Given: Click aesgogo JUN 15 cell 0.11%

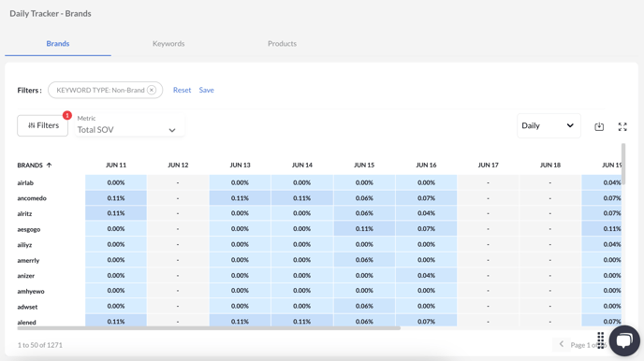Looking at the screenshot, I should (364, 228).
